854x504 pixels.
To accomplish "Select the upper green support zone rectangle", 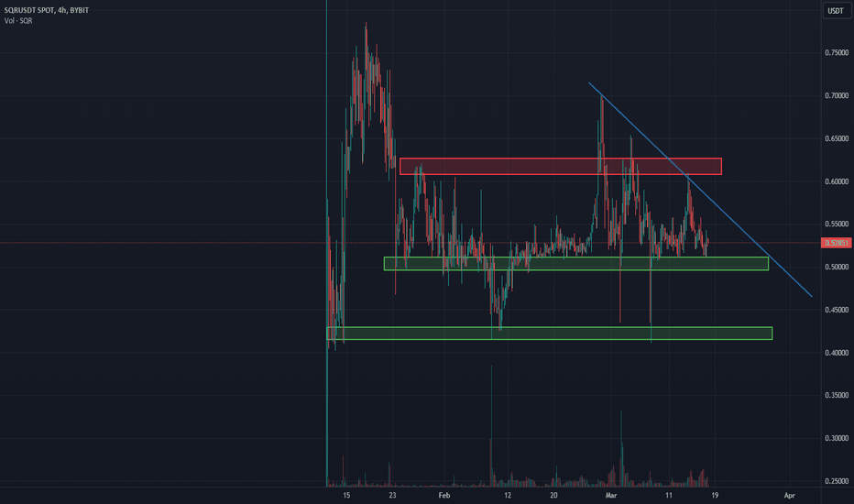I will 575,264.
